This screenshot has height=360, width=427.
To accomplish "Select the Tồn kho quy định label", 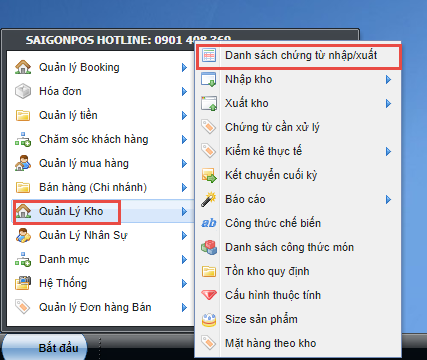I will (267, 271).
